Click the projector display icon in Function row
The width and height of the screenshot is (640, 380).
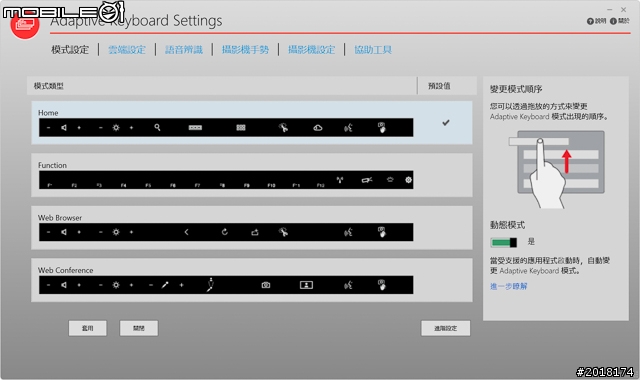tap(367, 180)
